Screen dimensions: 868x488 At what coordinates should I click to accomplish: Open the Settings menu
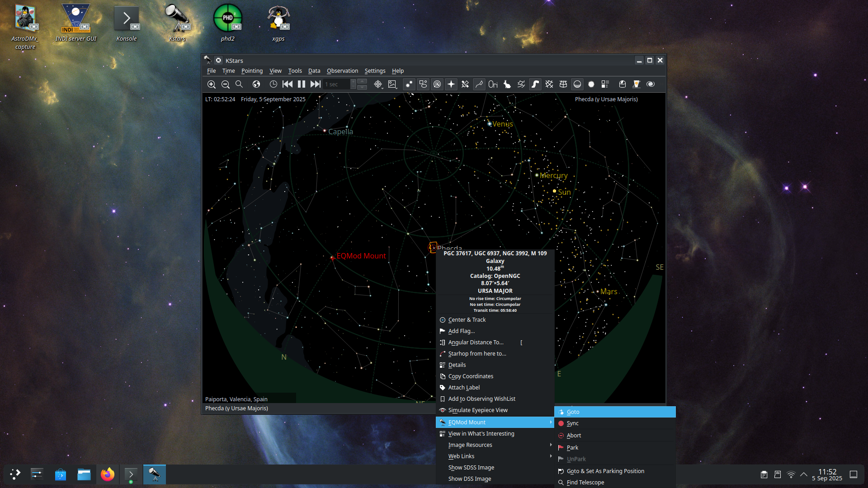[375, 71]
